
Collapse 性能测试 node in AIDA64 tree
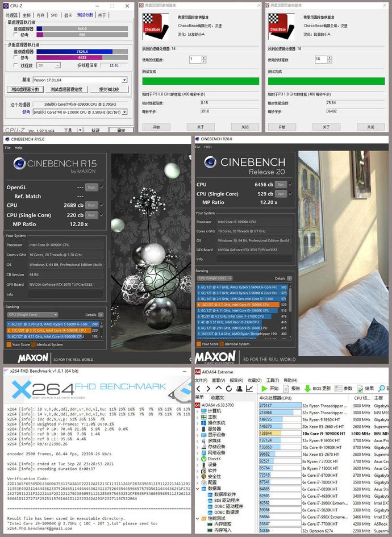(x=198, y=518)
